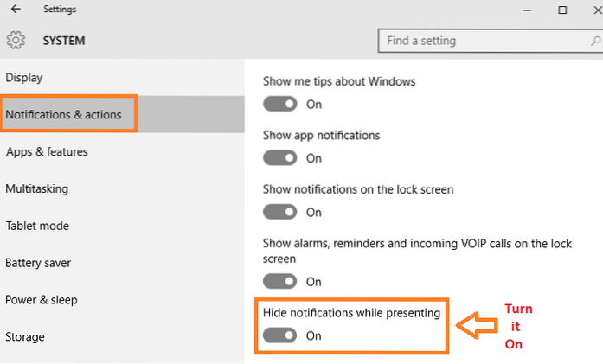Open Storage settings page
Viewport: 603px width, 364px height.
(x=25, y=337)
